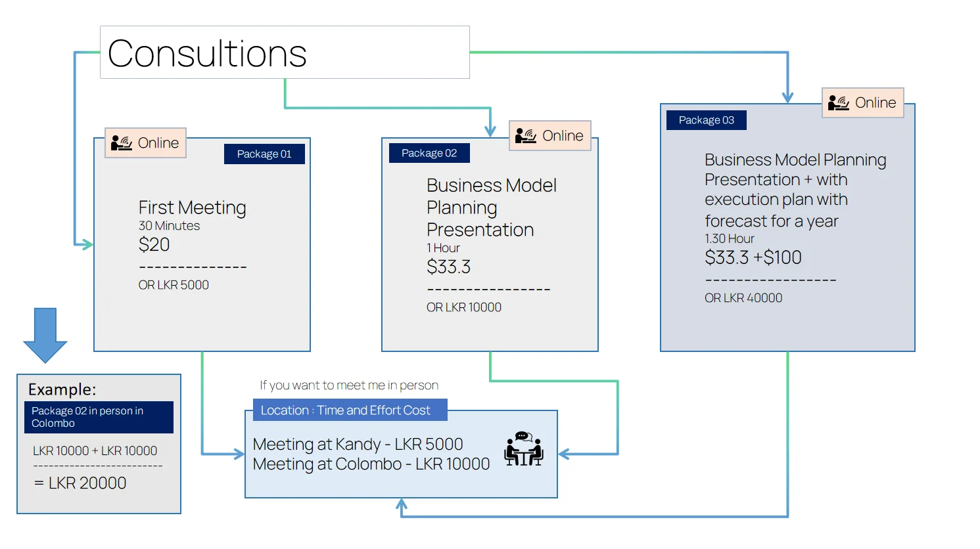Select Meeting at Kandy - LKR 5000

coord(358,445)
